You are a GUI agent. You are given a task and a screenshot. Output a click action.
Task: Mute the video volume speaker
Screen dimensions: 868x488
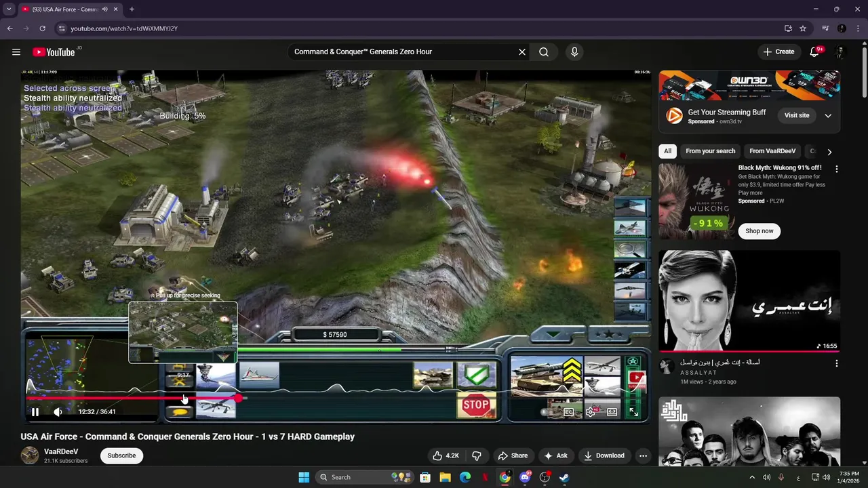(58, 411)
